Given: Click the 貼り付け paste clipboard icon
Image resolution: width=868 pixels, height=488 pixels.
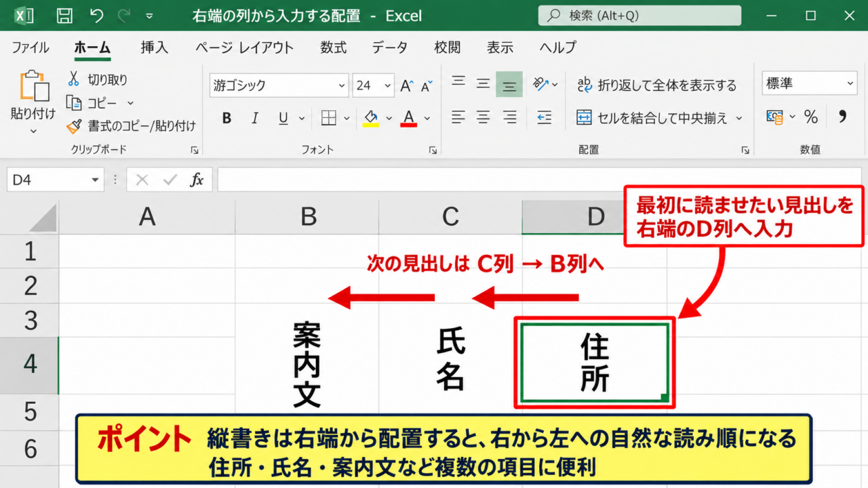Looking at the screenshot, I should [x=34, y=86].
